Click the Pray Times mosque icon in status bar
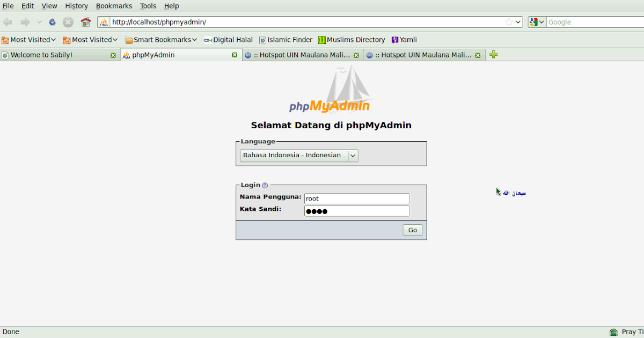This screenshot has height=338, width=644. tap(613, 332)
